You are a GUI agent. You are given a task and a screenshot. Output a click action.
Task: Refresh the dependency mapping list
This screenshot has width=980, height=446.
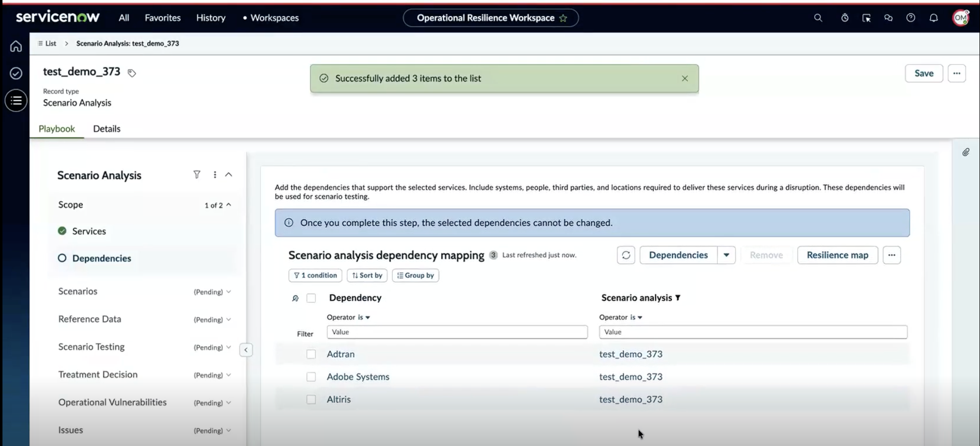tap(626, 255)
